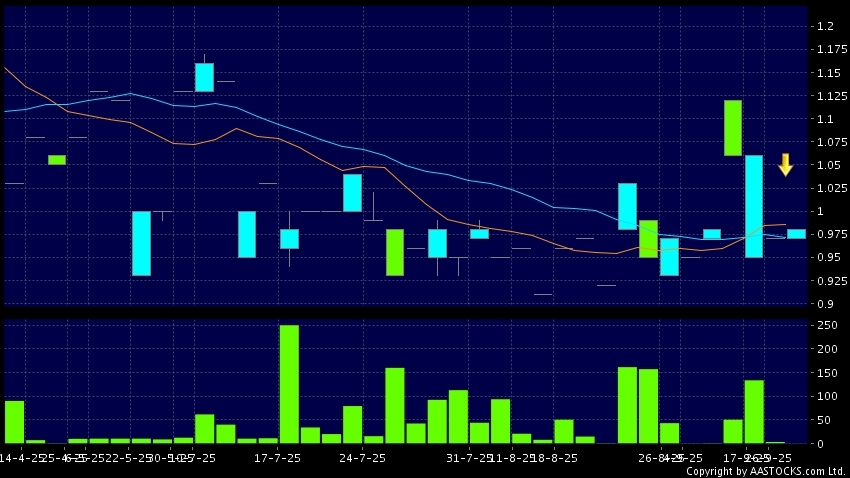Image resolution: width=850 pixels, height=478 pixels.
Task: Select the cyan candlestick above 24-7-25
Action: coord(352,193)
